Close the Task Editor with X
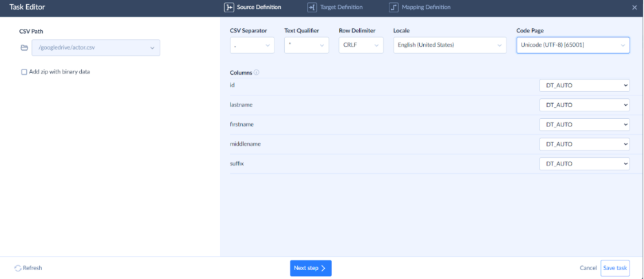 click(x=634, y=8)
